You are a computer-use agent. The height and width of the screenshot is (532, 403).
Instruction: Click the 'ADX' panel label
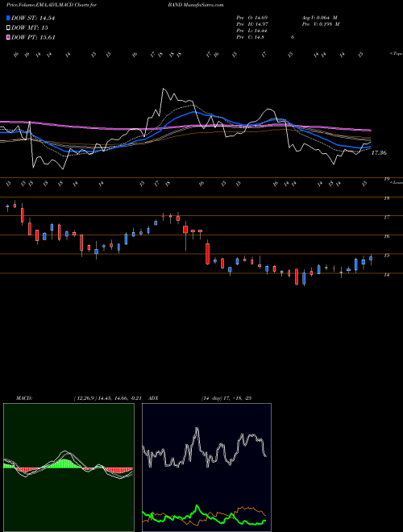[154, 398]
